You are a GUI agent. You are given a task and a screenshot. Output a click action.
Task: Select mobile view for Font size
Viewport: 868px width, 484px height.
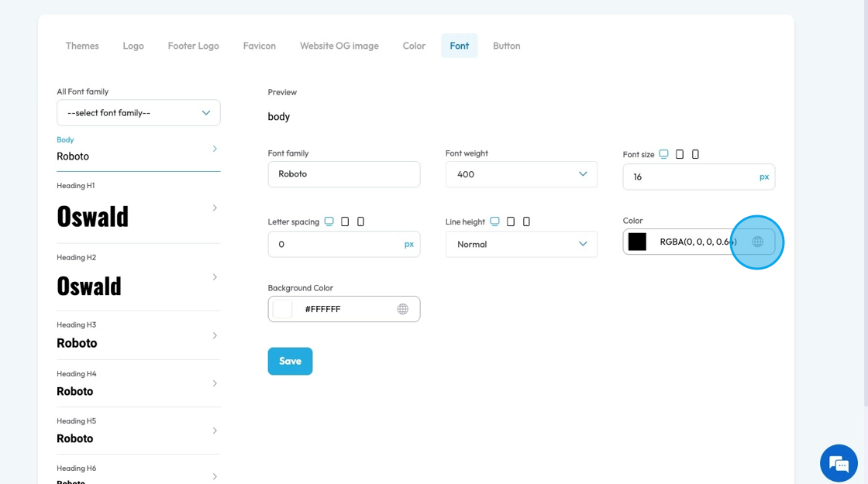(x=695, y=154)
